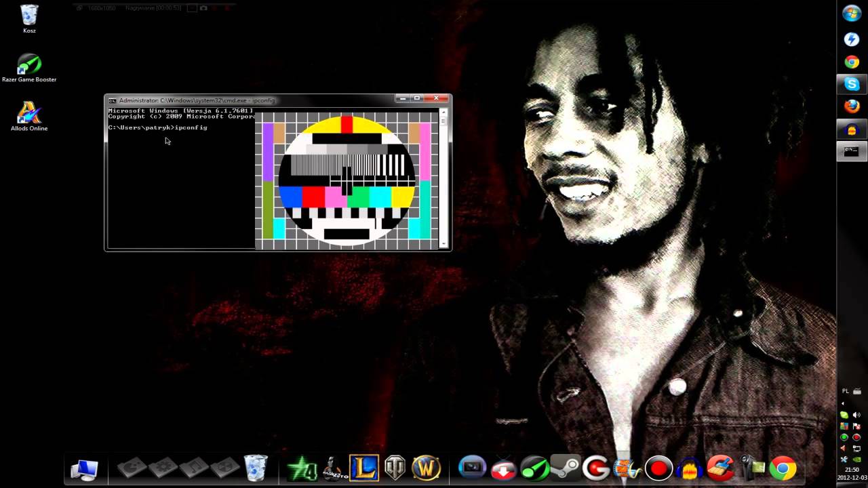This screenshot has height=488, width=868.
Task: Switch to Audacity in the right-side taskbar
Action: (852, 129)
